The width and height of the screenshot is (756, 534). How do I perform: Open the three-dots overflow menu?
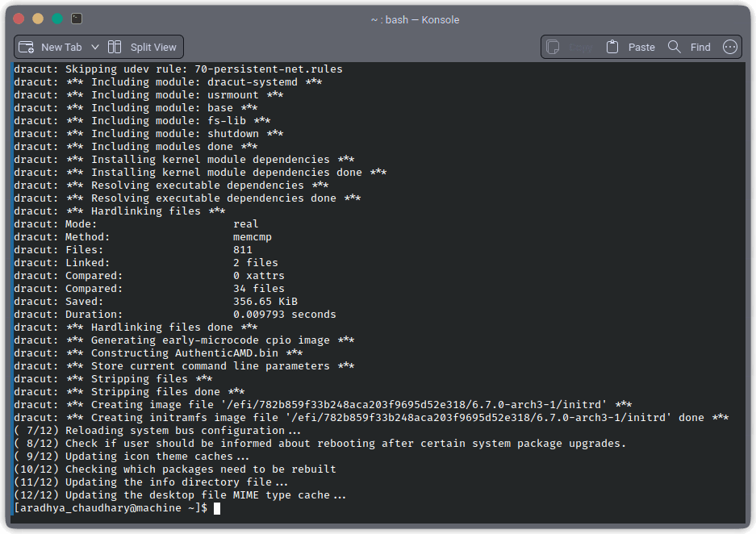click(730, 47)
